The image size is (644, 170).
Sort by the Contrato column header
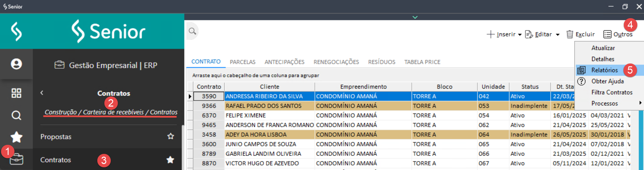pyautogui.click(x=209, y=87)
